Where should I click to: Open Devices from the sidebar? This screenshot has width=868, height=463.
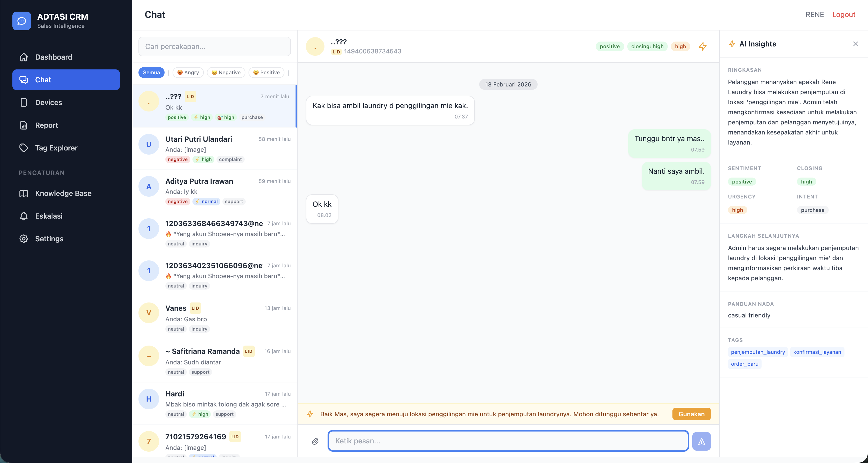click(x=49, y=102)
